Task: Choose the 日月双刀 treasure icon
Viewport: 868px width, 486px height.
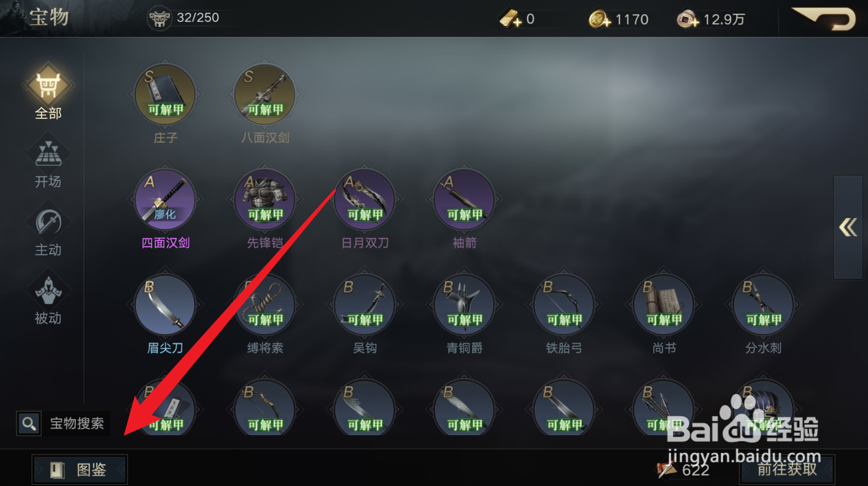Action: [x=365, y=200]
